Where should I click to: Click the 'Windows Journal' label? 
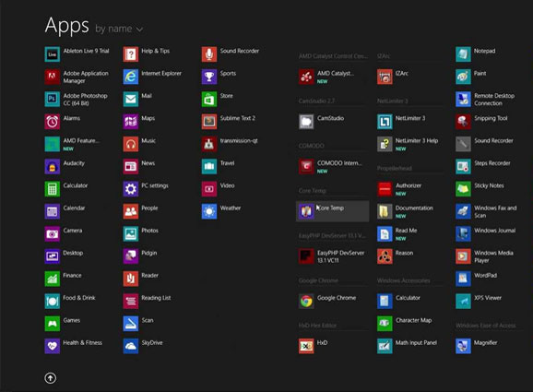point(494,231)
